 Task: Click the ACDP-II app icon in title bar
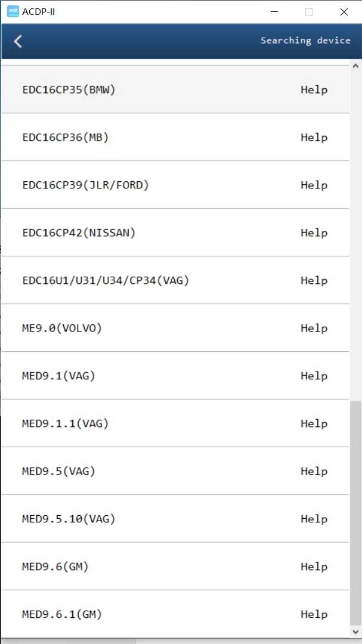tap(13, 11)
